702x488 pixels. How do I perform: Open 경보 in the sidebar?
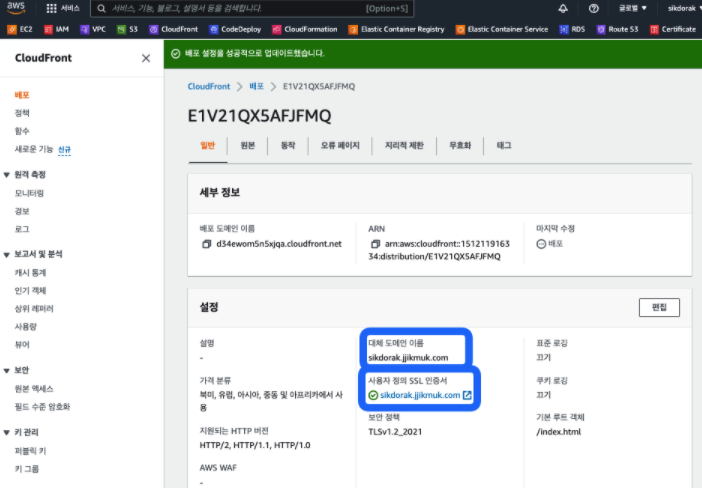(22, 211)
